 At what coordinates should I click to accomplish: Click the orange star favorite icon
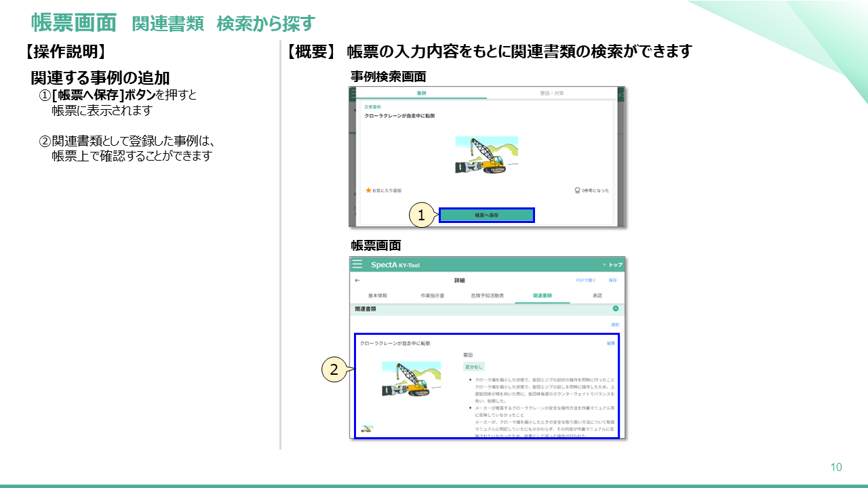(368, 190)
